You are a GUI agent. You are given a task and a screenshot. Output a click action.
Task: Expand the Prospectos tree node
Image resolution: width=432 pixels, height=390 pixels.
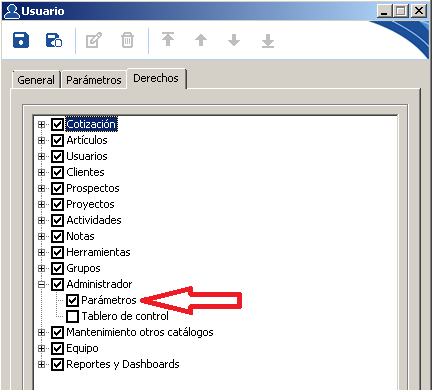[x=41, y=188]
